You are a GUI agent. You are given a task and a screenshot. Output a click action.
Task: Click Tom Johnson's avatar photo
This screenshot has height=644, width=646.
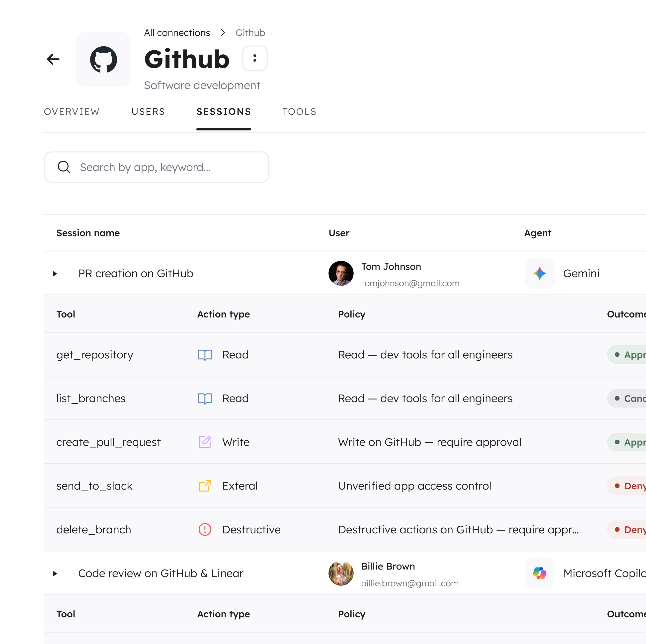[x=341, y=273]
